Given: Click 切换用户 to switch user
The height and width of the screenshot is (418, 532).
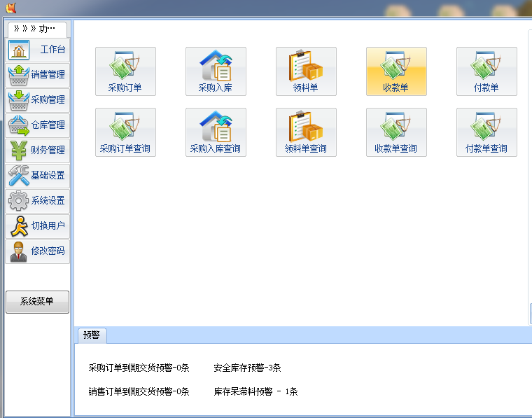Looking at the screenshot, I should pos(38,226).
